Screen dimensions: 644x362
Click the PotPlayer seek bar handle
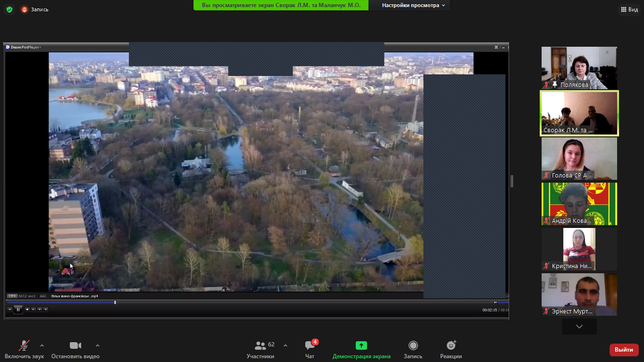tap(115, 302)
